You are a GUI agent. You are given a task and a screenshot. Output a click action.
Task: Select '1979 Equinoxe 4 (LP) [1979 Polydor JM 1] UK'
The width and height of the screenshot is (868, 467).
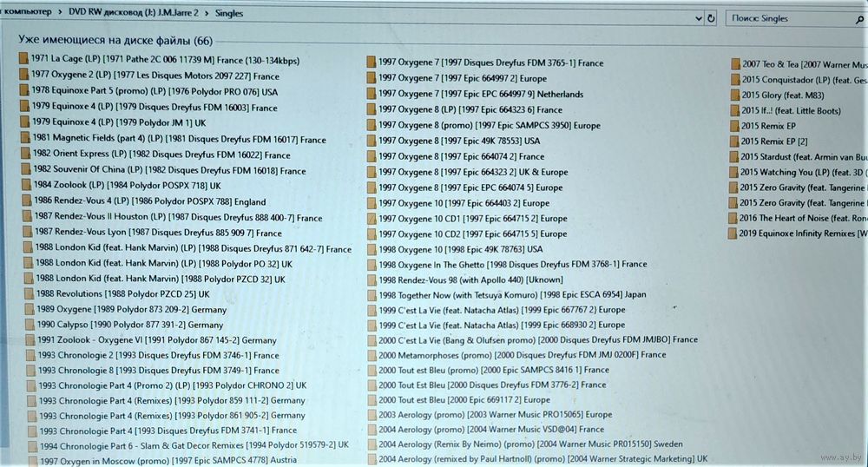click(x=118, y=122)
